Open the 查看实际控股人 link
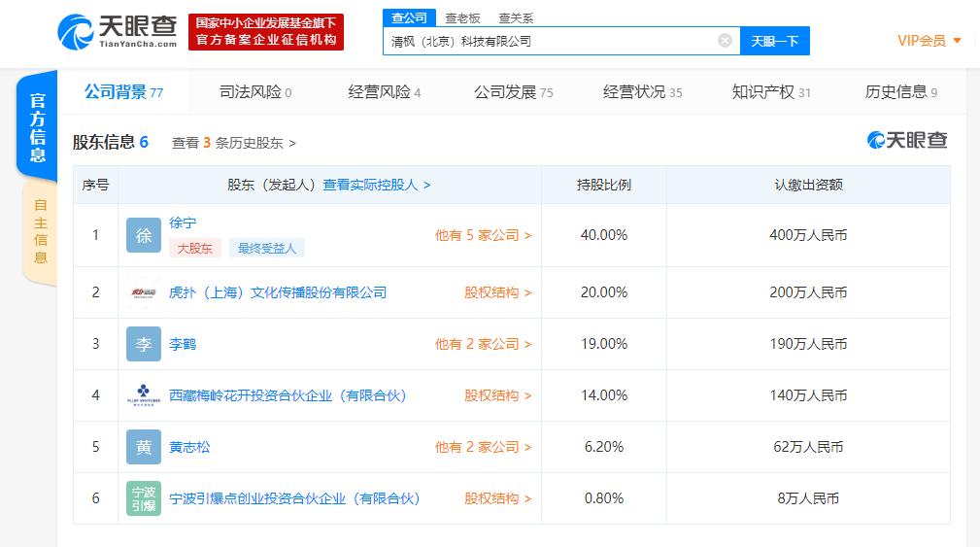 click(376, 185)
